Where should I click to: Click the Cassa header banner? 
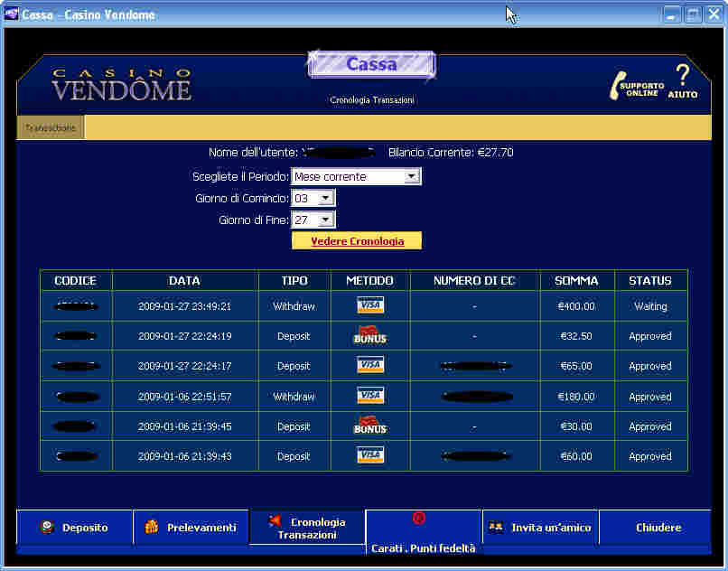pos(371,64)
